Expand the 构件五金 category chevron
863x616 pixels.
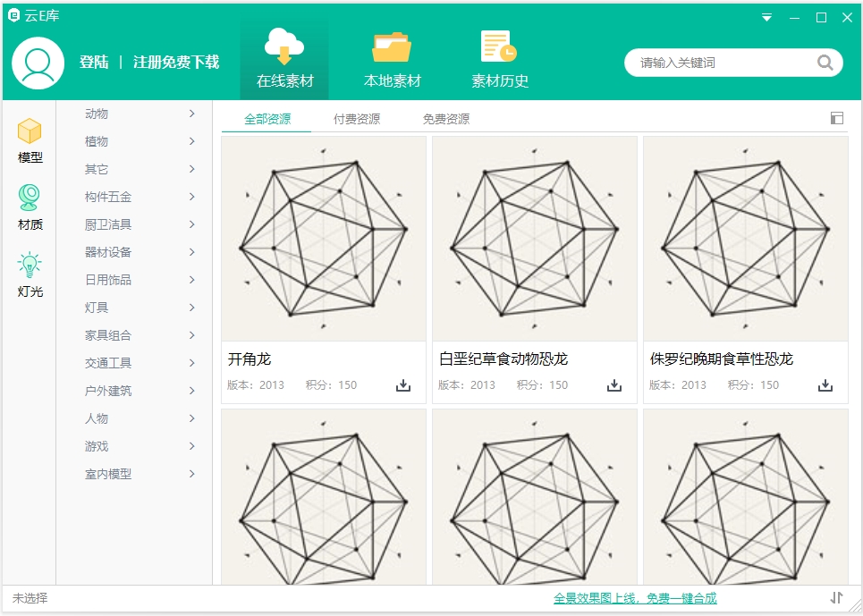(192, 197)
